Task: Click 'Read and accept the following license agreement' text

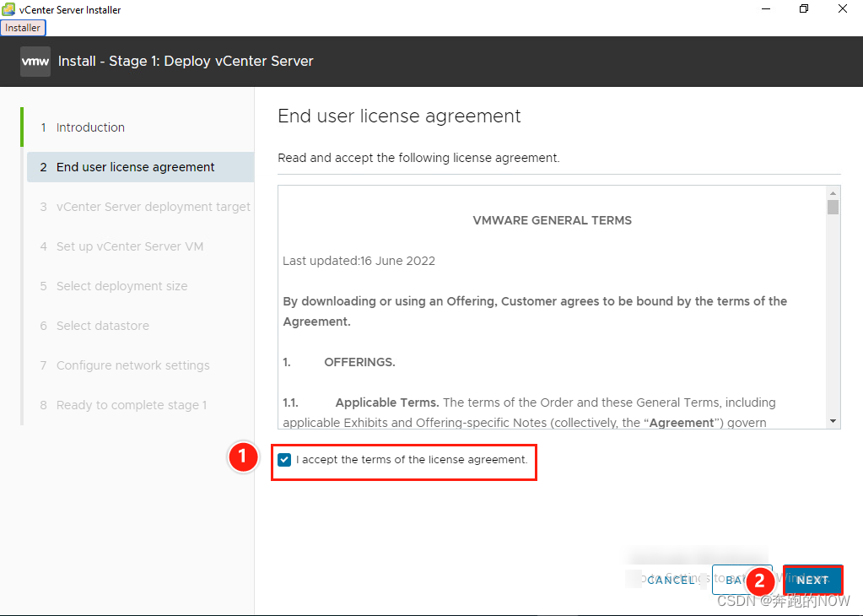Action: coord(418,158)
